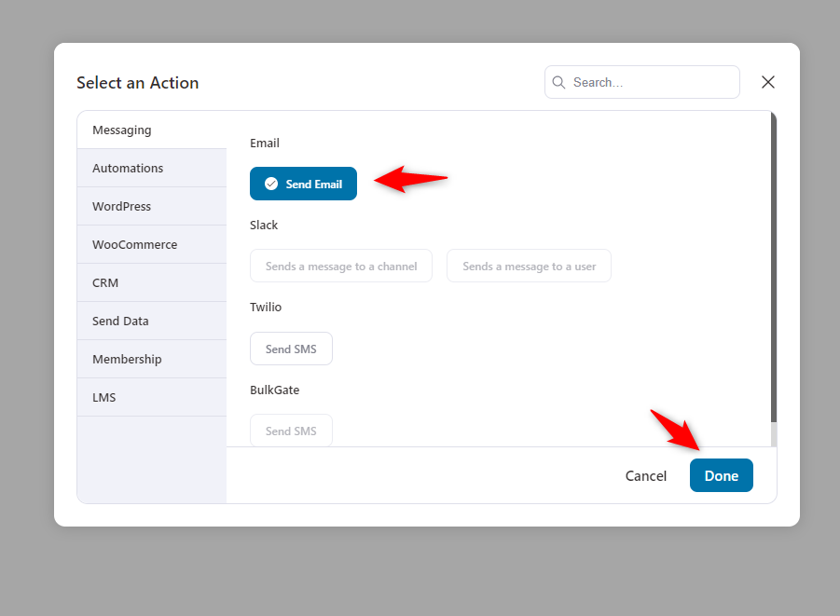Viewport: 840px width, 616px height.
Task: Toggle the selected Send Email action
Action: pos(303,184)
